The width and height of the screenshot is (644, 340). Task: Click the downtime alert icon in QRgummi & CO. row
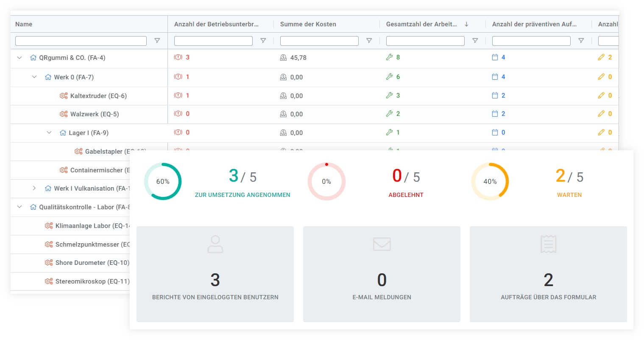click(178, 57)
